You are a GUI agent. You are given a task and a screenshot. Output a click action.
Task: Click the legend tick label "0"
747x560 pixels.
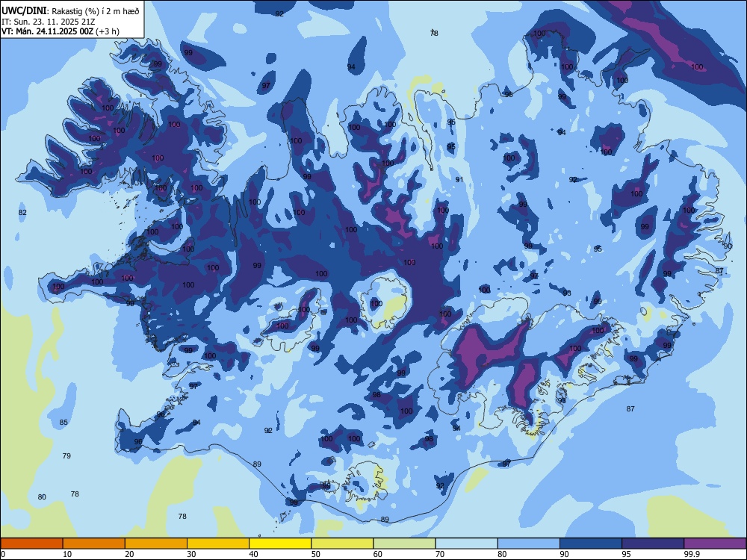click(x=3, y=554)
